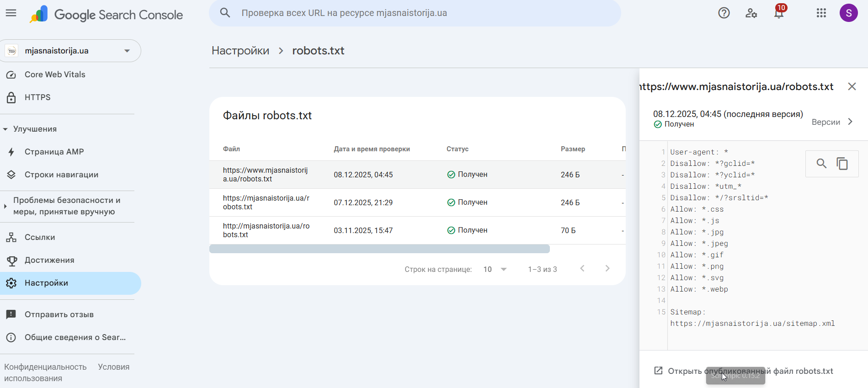Open rows per page dropdown

pyautogui.click(x=495, y=269)
